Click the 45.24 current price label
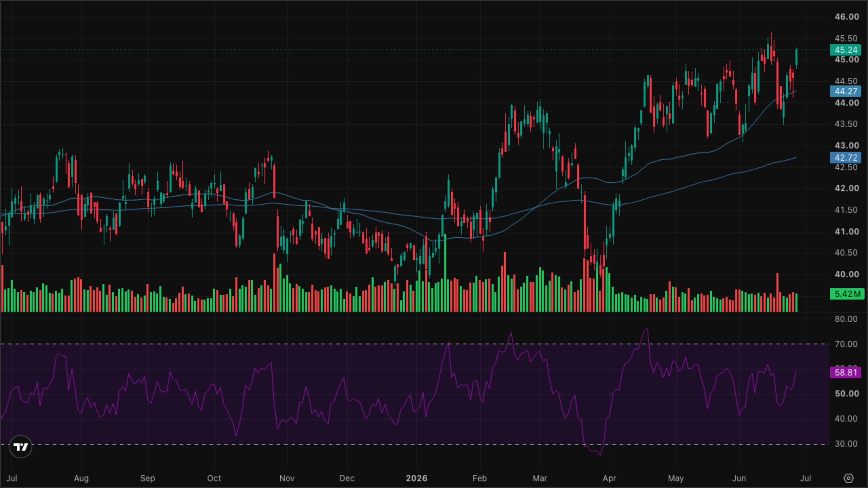 [846, 50]
